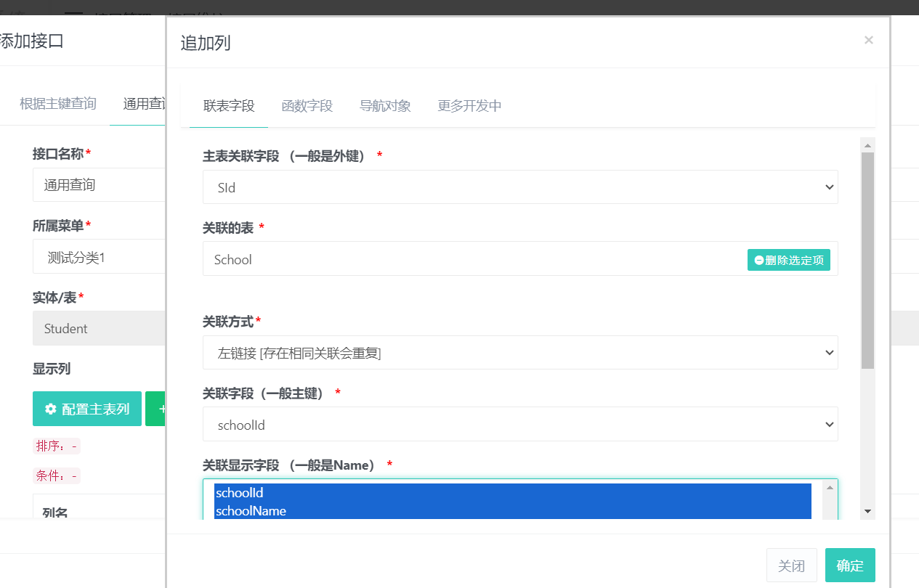Switch to the 根据主键查询 tab
919x588 pixels.
pos(58,103)
